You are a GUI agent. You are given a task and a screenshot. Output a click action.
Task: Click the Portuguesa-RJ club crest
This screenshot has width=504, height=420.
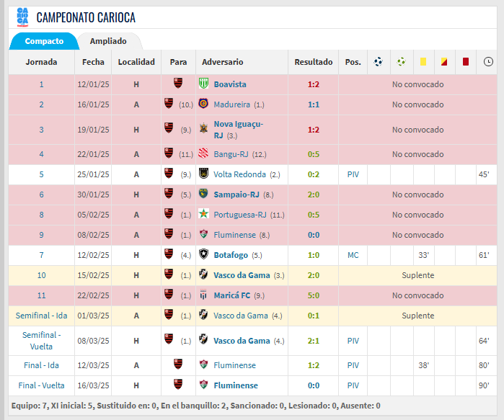pyautogui.click(x=203, y=213)
